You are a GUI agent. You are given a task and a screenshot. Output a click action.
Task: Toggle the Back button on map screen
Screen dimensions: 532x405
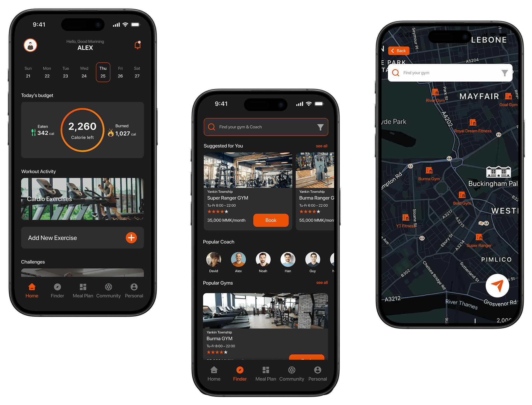tap(399, 51)
